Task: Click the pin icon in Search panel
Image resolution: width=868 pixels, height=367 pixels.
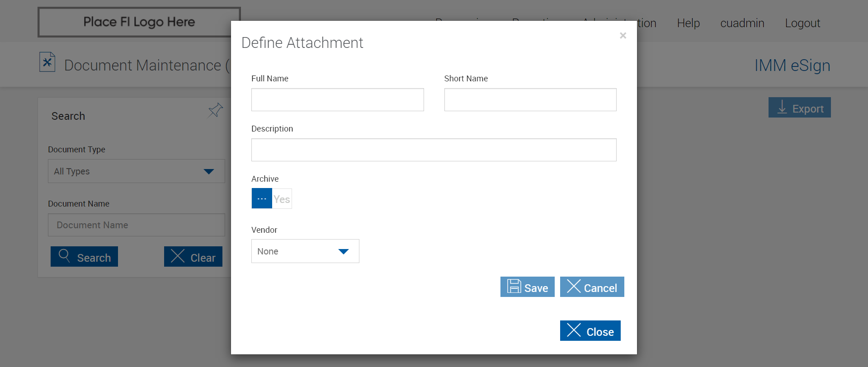Action: point(216,110)
